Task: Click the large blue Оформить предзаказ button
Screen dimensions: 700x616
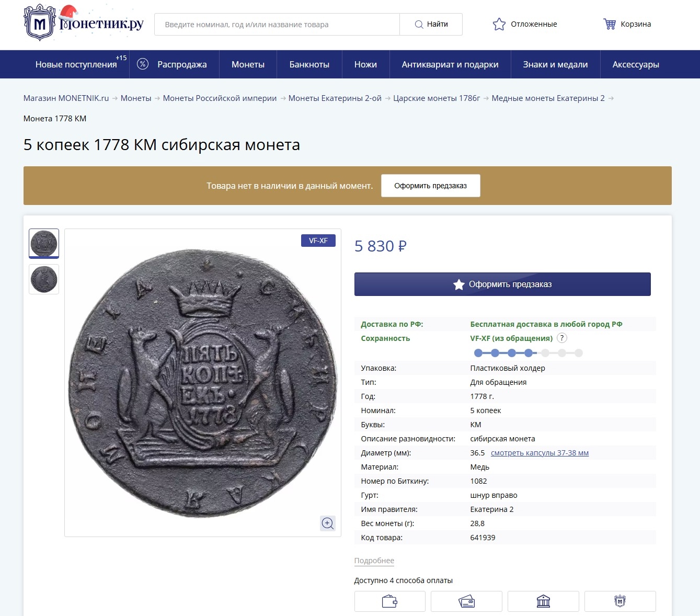Action: coord(502,284)
